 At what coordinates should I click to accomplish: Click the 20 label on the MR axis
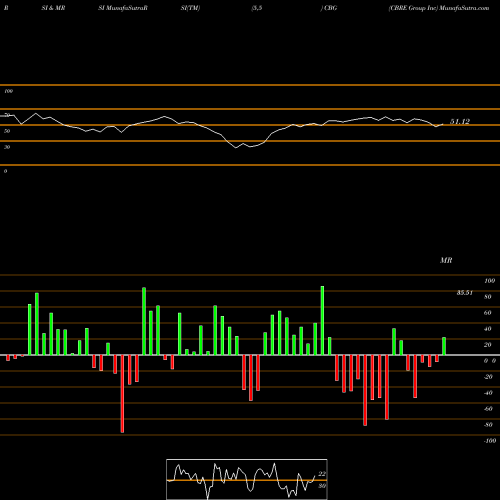(488, 345)
